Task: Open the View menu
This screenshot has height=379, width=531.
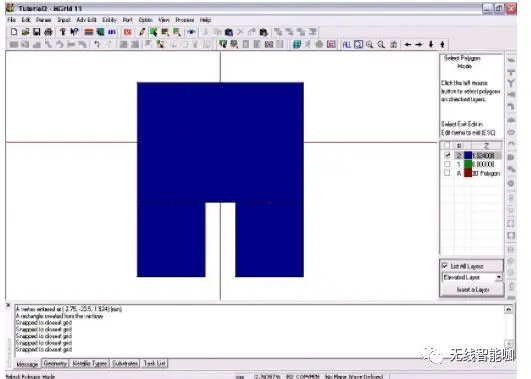Action: (x=164, y=20)
